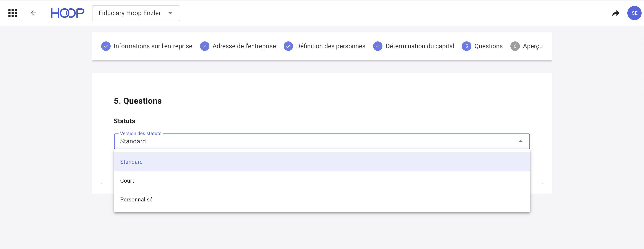Collapse the Version des statuts dropdown arrow

tap(520, 141)
